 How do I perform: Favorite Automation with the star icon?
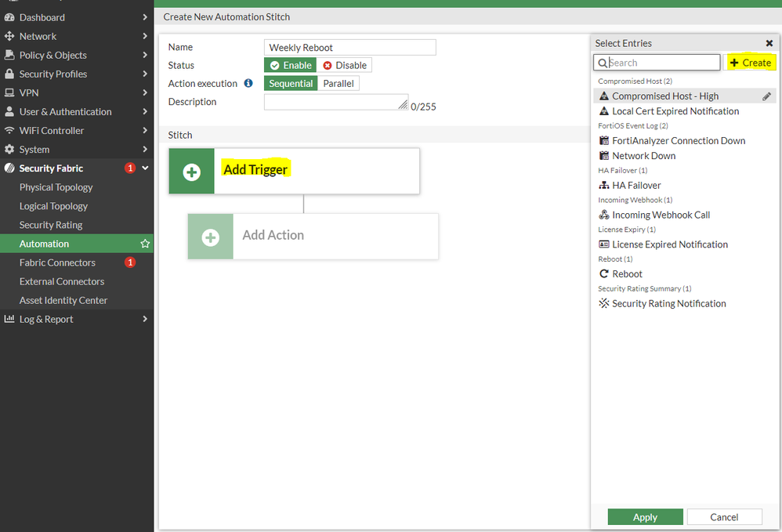[145, 244]
